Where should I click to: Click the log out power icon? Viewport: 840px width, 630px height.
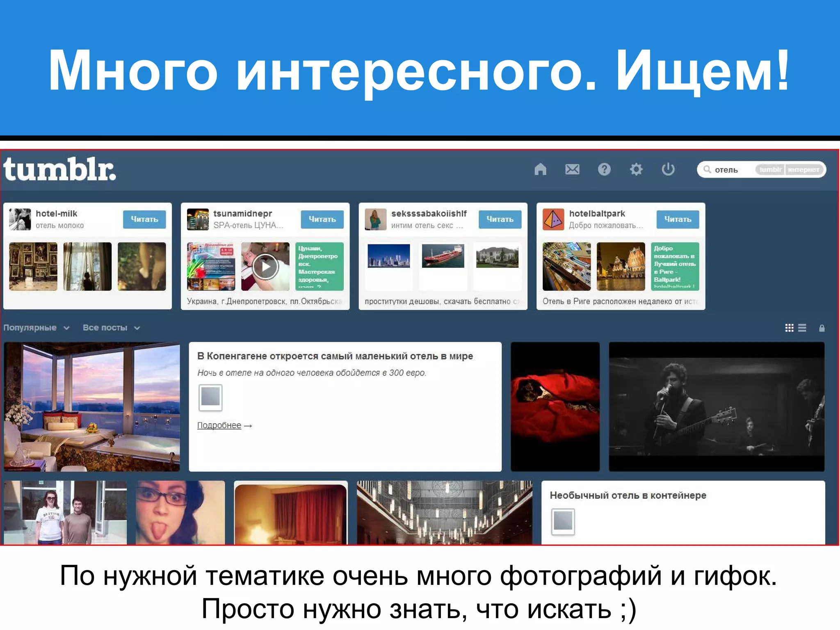[x=668, y=169]
